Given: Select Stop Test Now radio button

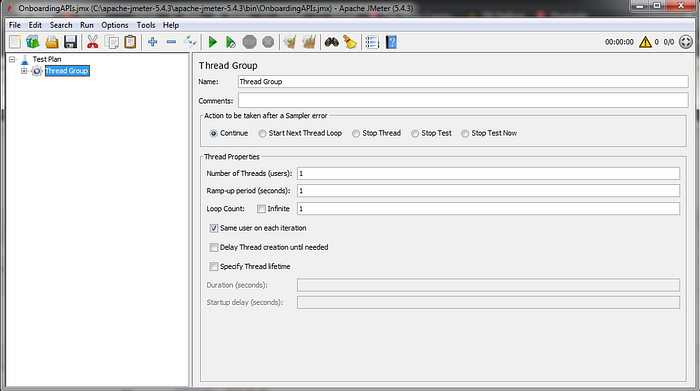Looking at the screenshot, I should point(465,133).
